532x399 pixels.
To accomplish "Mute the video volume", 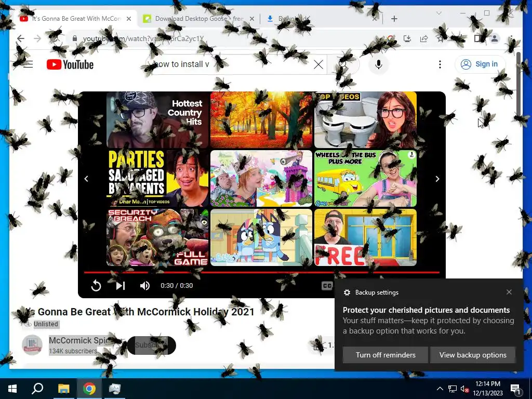I will [x=145, y=286].
